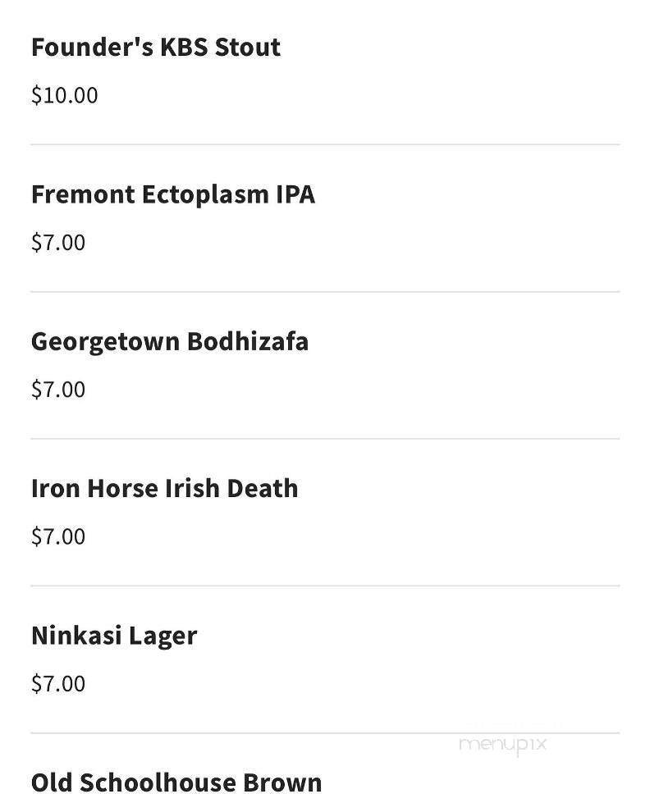Select Fremont Ectoplasm IPA menu entry
650x812 pixels.
pos(172,194)
